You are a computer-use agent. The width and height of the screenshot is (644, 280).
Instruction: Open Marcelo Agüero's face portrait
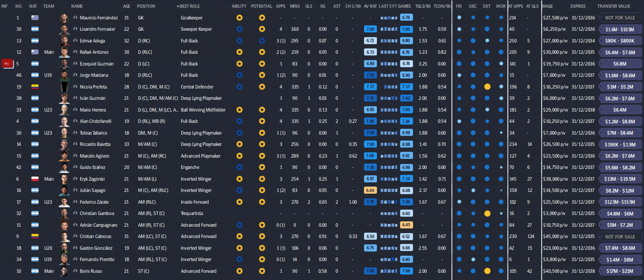coord(64,156)
